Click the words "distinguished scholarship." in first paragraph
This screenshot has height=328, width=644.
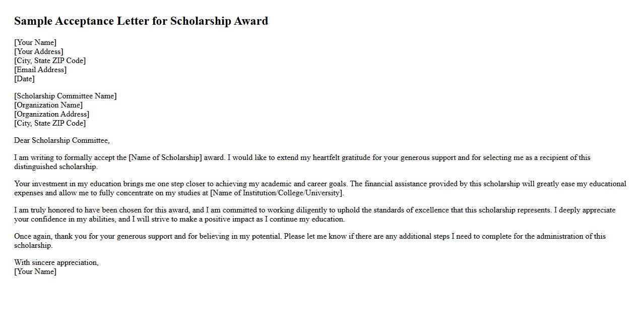pos(56,167)
